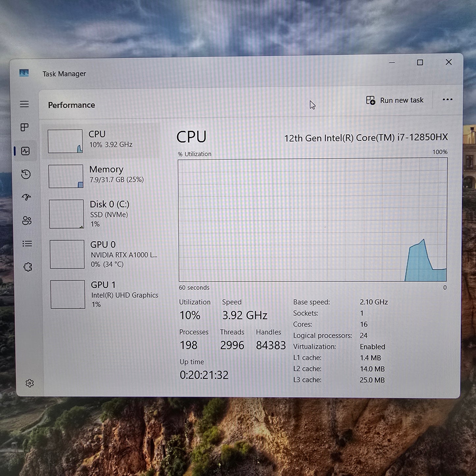Click the Up time value

[x=204, y=374]
